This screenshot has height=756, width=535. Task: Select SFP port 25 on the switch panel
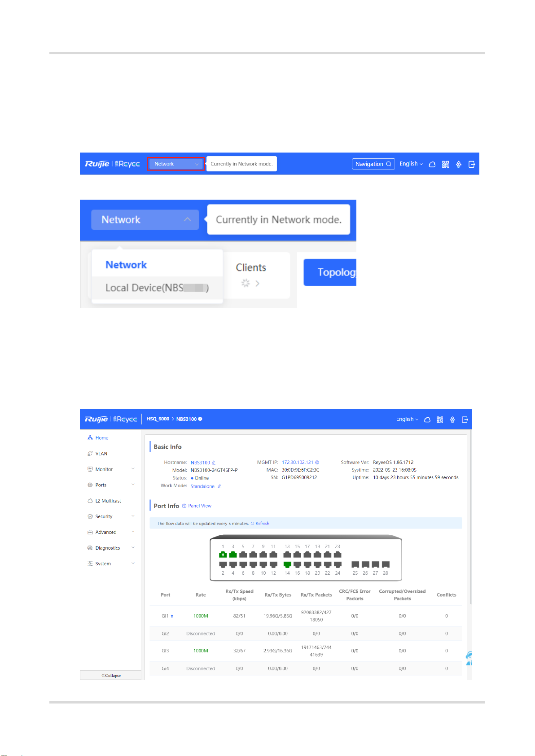click(x=355, y=564)
